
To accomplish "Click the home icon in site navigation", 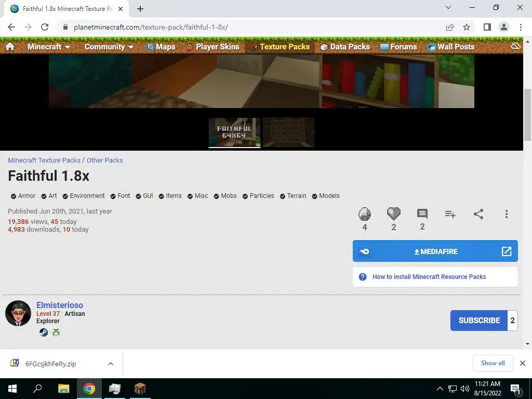I will coord(10,46).
